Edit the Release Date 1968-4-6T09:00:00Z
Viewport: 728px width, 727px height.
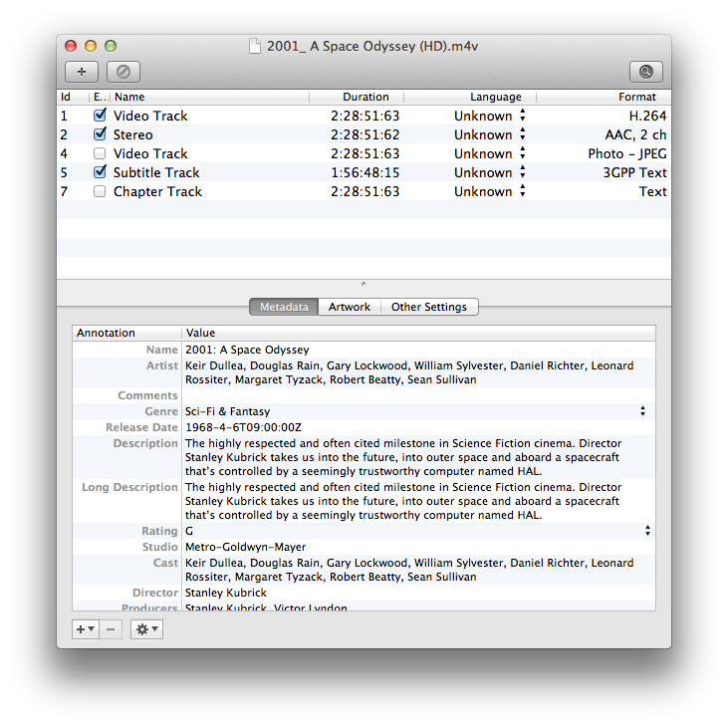pyautogui.click(x=243, y=427)
